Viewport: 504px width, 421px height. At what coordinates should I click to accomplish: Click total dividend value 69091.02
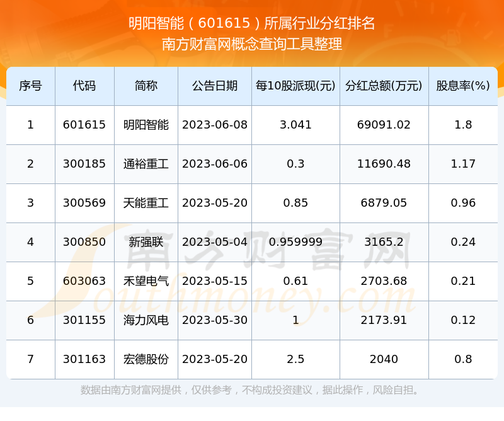tap(384, 125)
